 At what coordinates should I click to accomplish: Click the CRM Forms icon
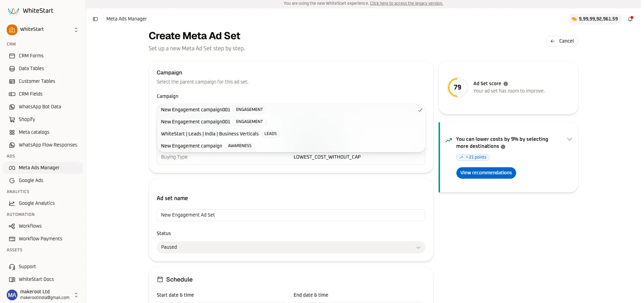pos(12,56)
